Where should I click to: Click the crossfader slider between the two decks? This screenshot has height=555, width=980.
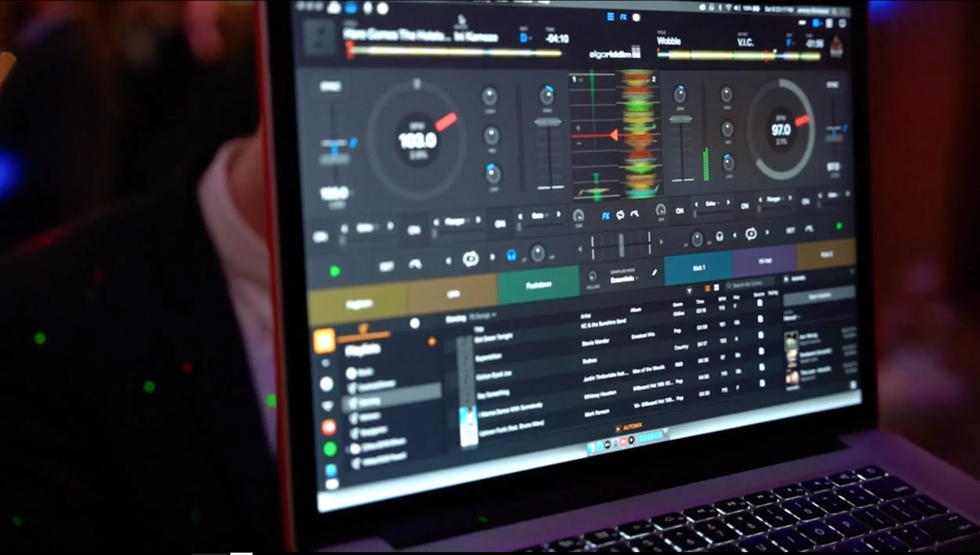click(x=621, y=244)
